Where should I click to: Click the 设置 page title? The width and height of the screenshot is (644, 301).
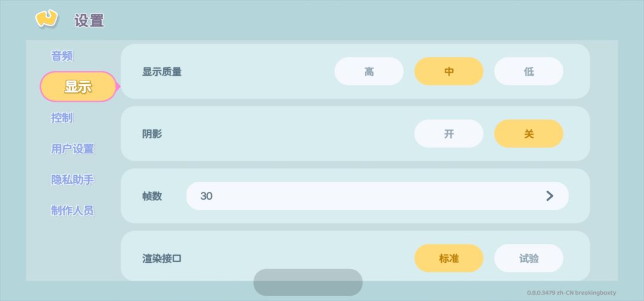[89, 20]
